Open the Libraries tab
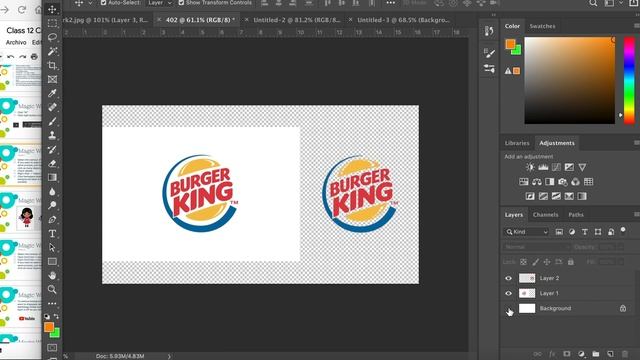 517,143
